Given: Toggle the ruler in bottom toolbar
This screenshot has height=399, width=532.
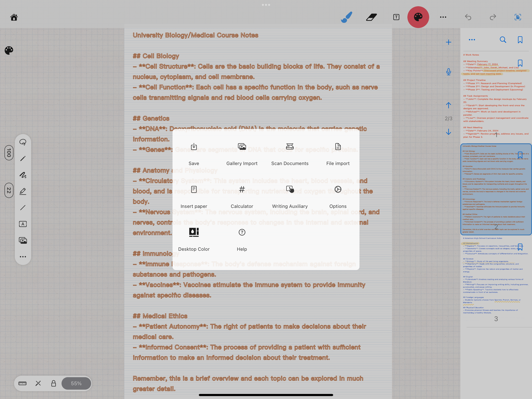Looking at the screenshot, I should 22,383.
